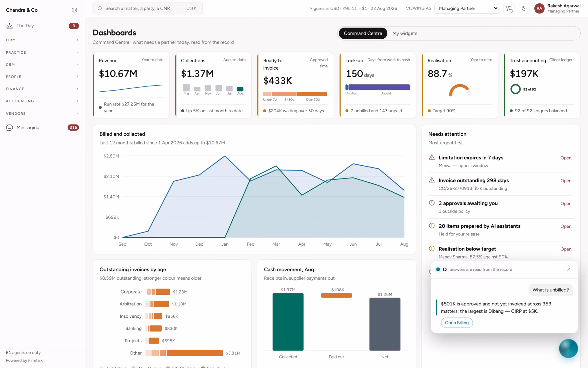Toggle dark mode moon icon
This screenshot has width=588, height=368.
(524, 9)
